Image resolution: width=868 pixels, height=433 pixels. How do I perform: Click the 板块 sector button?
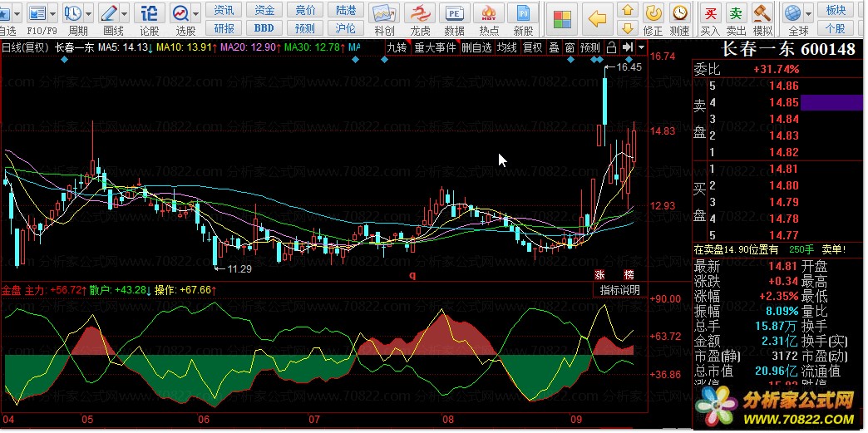click(x=836, y=10)
